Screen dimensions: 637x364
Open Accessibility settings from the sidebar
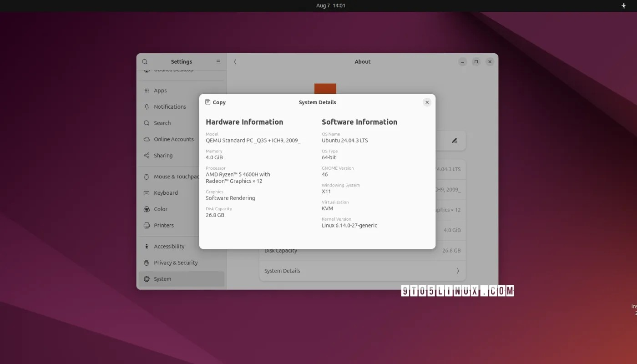(x=169, y=246)
